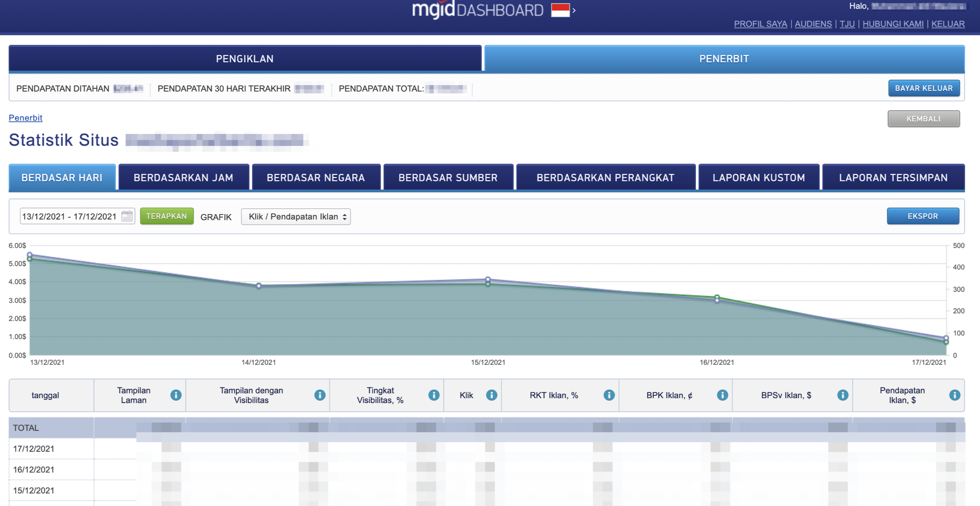Viewport: 980px width, 506px height.
Task: Click the date range input field
Action: click(x=69, y=216)
